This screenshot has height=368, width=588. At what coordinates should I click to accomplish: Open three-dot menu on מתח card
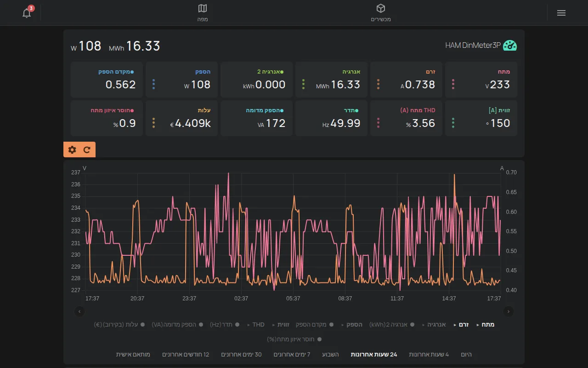tap(453, 84)
